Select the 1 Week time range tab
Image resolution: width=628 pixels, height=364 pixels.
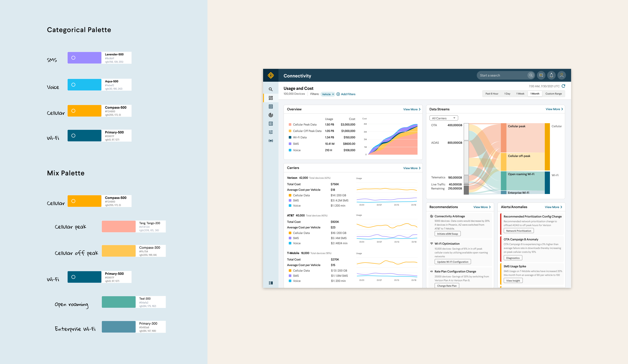click(x=520, y=94)
